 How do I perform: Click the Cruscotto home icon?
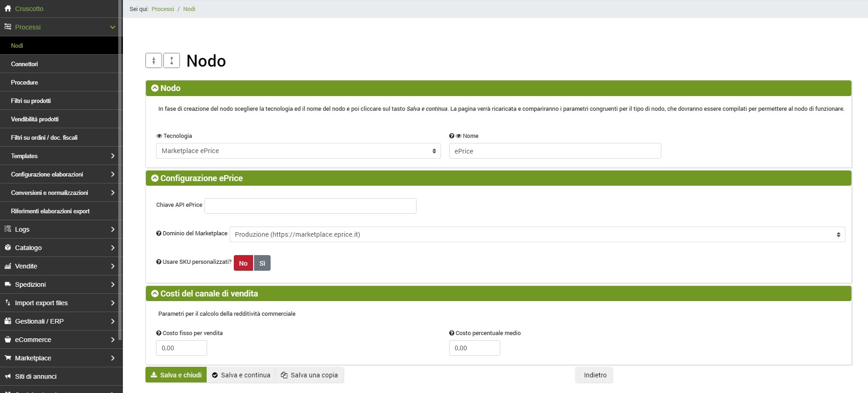8,8
